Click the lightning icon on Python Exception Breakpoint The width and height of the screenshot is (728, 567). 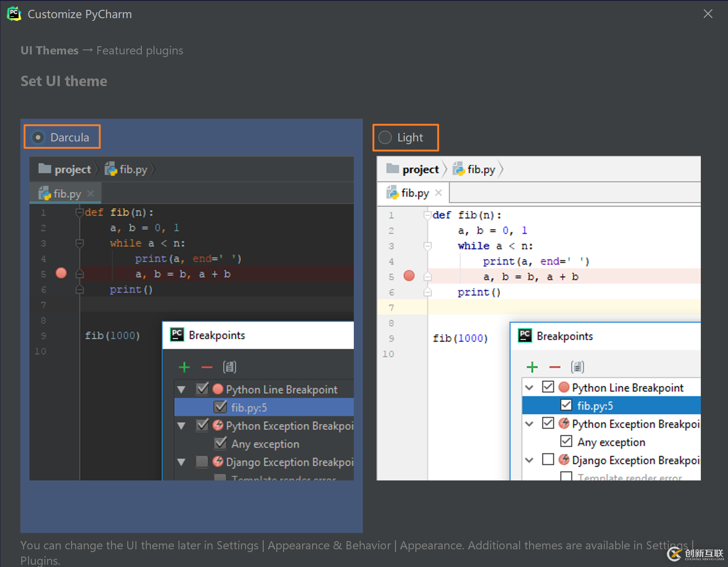click(x=218, y=425)
